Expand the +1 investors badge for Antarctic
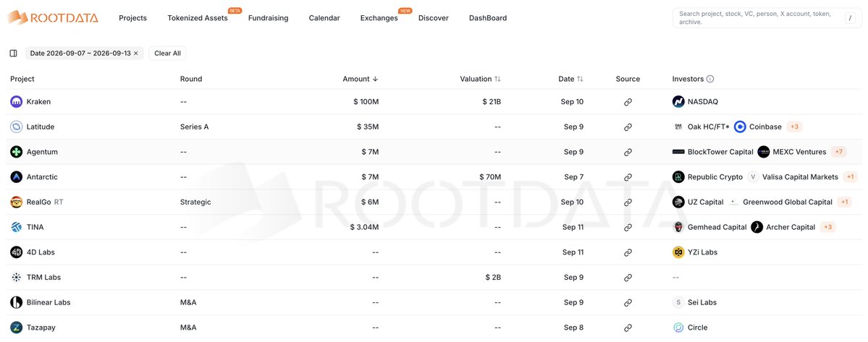This screenshot has width=868, height=342. (851, 177)
